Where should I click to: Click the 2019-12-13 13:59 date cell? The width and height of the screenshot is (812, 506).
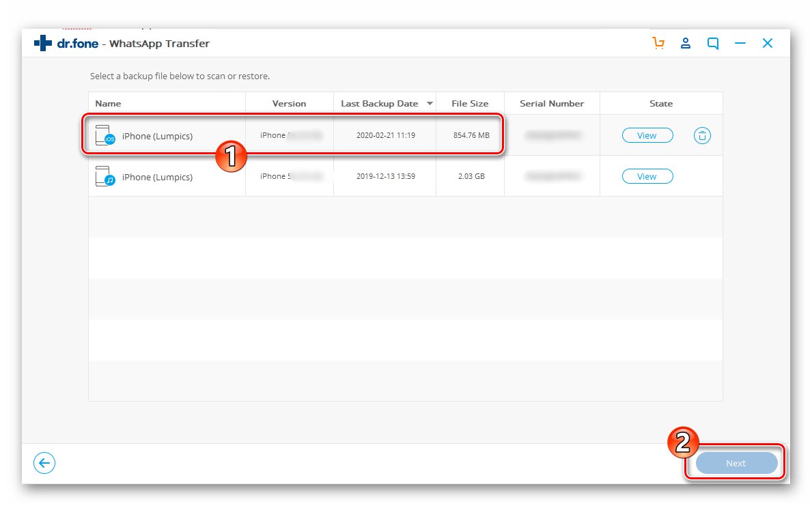(385, 176)
